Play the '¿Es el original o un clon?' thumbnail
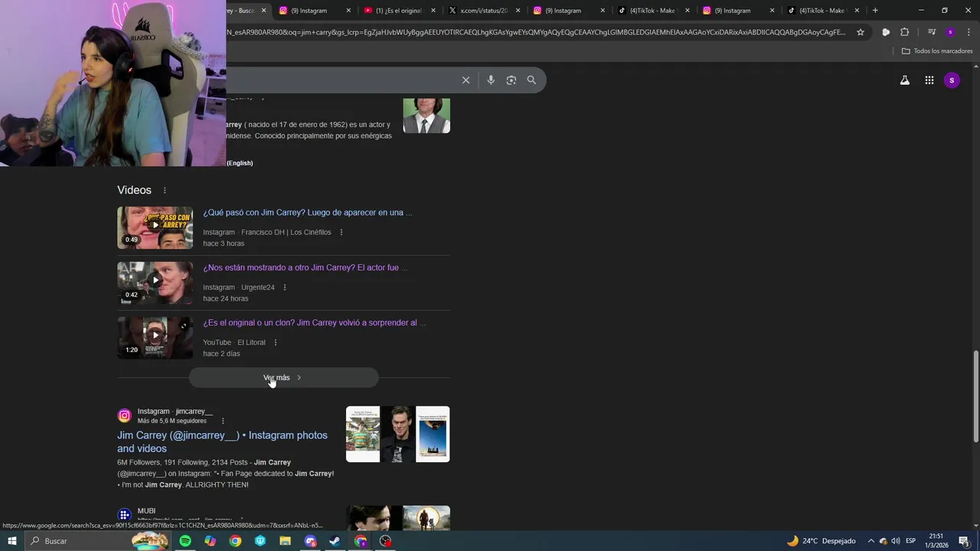The image size is (980, 551). pyautogui.click(x=155, y=337)
